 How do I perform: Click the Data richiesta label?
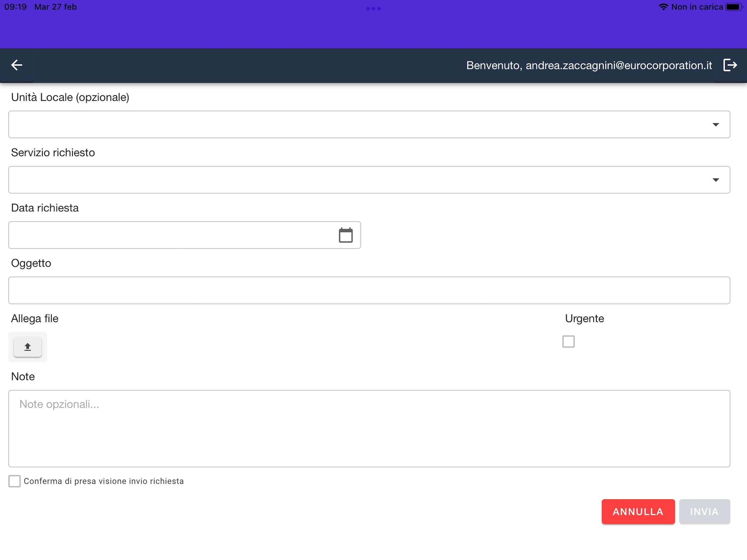click(x=45, y=208)
